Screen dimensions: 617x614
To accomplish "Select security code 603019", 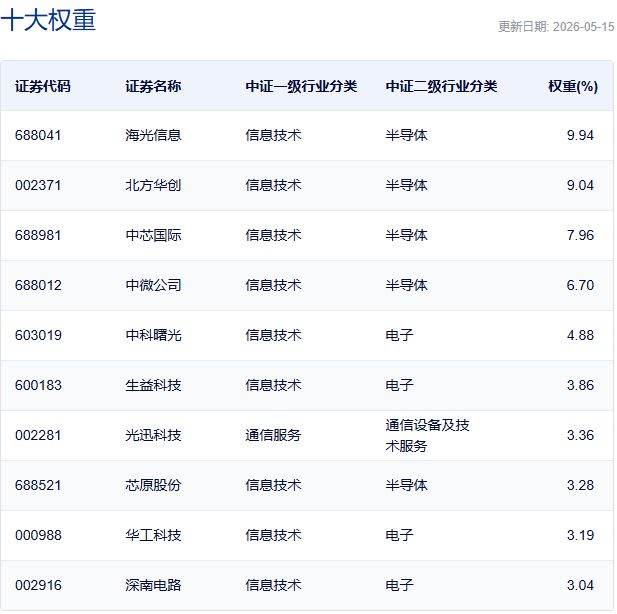I will tap(38, 335).
